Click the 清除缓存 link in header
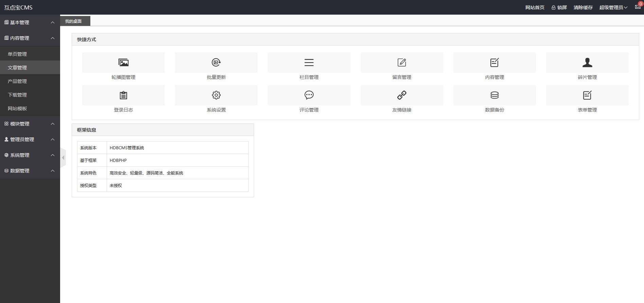This screenshot has width=644, height=303. 583,7
